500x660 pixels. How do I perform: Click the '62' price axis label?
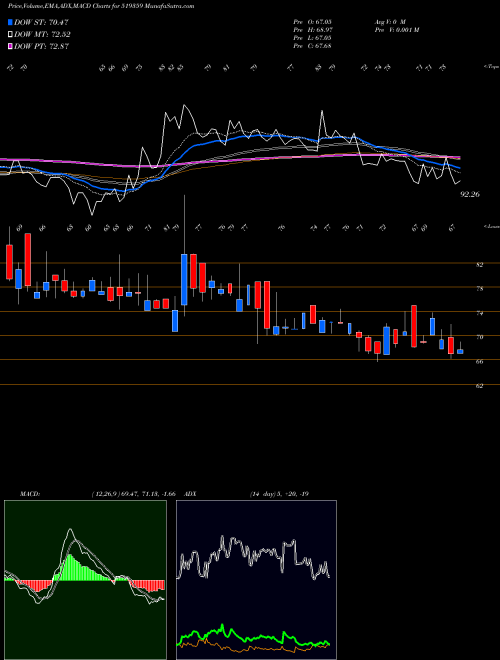(x=479, y=385)
